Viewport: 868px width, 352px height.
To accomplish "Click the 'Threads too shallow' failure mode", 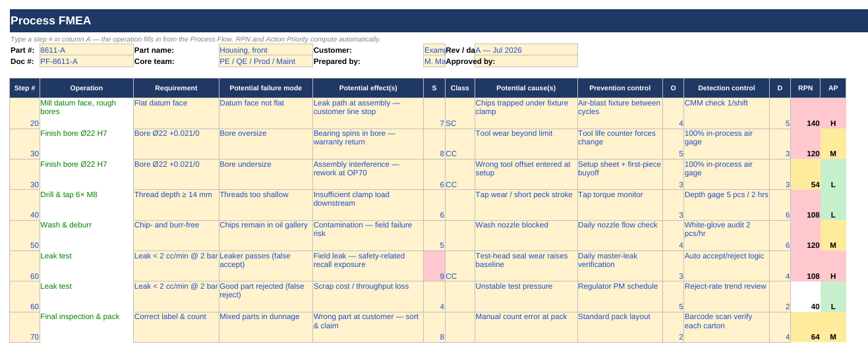I will (266, 205).
